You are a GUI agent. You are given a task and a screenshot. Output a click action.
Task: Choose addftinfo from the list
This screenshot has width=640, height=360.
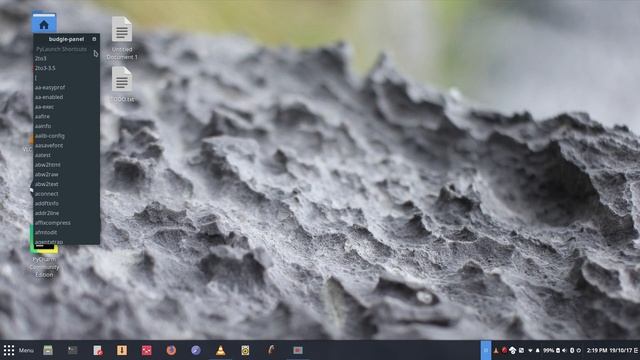point(47,203)
